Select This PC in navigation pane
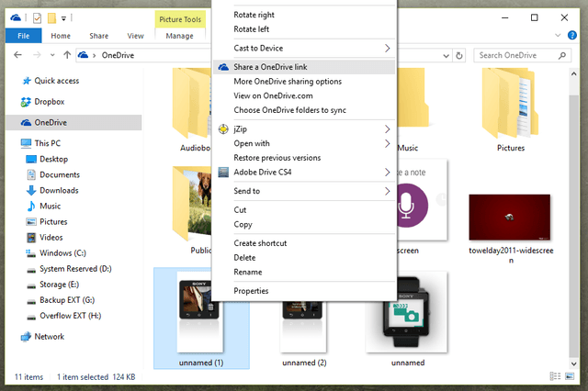The image size is (588, 391). [47, 143]
